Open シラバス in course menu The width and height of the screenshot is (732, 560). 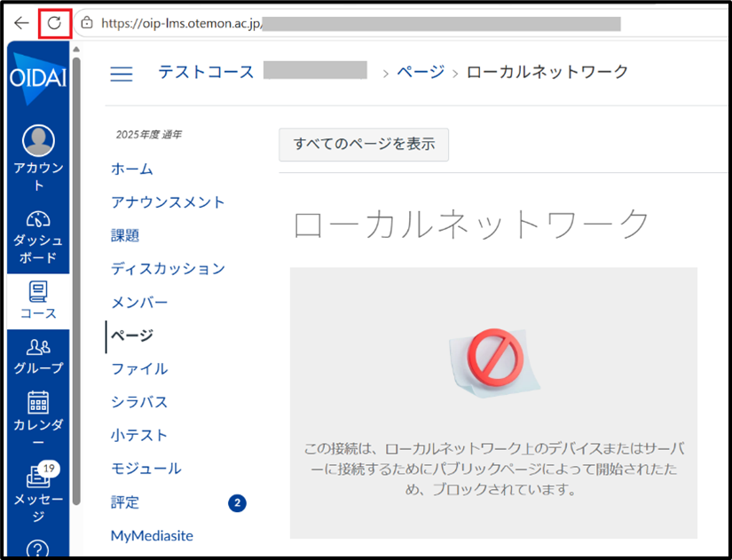tap(139, 402)
